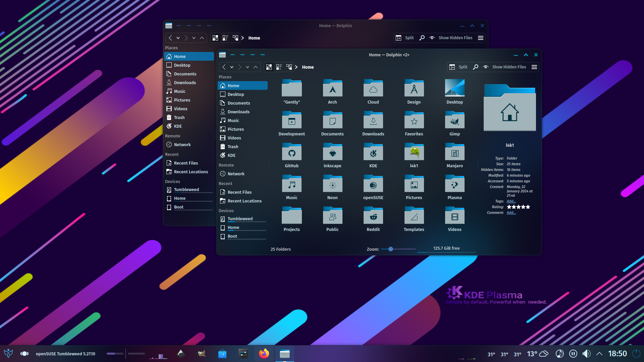Screen dimensions: 644x362
Task: Go up one level in Dolphin <2>
Action: point(256,67)
